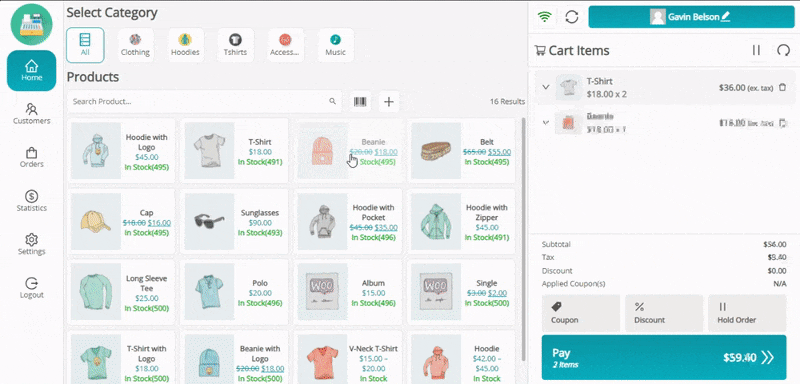Image resolution: width=800 pixels, height=384 pixels.
Task: Add Beanie product to cart
Action: (x=348, y=151)
